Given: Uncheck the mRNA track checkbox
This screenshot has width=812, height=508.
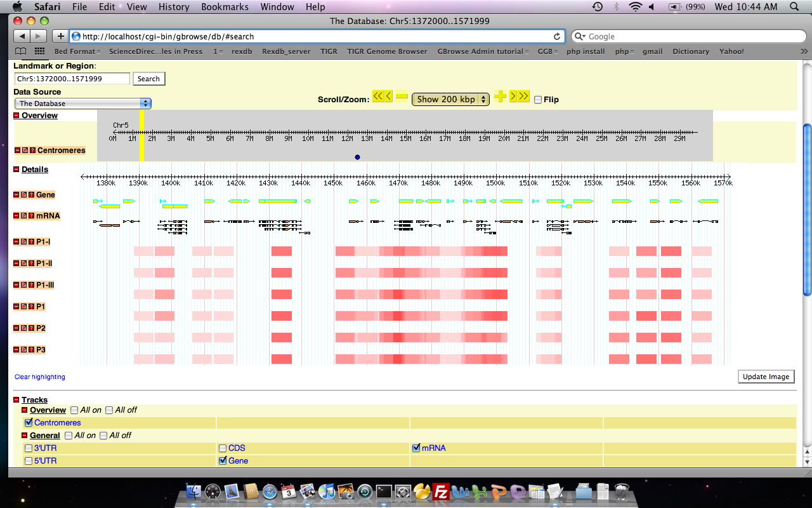Looking at the screenshot, I should [416, 448].
